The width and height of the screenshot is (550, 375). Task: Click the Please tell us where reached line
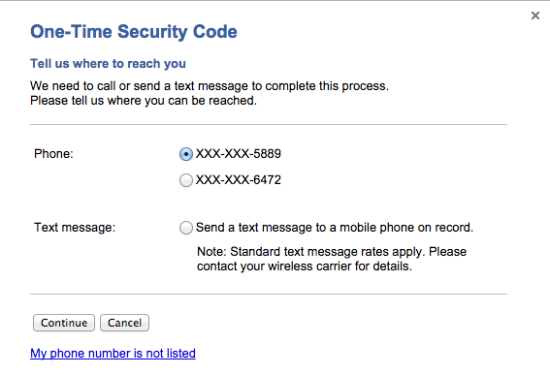click(x=143, y=101)
